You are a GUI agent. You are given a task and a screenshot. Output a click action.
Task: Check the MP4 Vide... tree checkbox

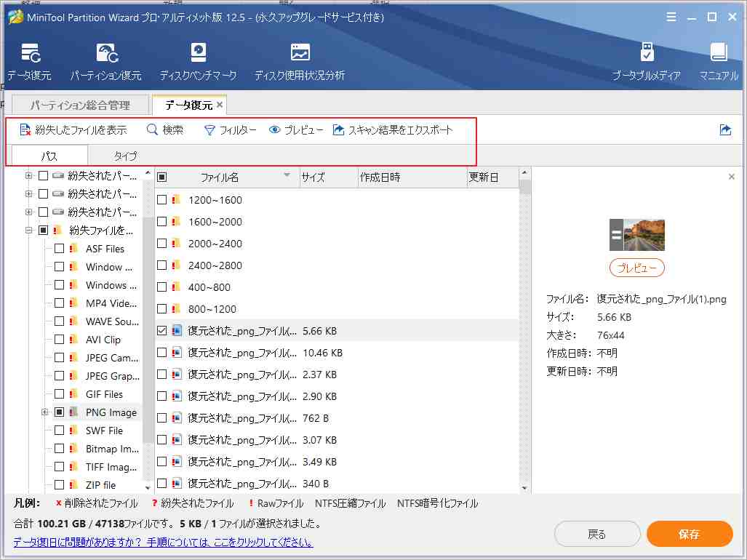[x=59, y=303]
